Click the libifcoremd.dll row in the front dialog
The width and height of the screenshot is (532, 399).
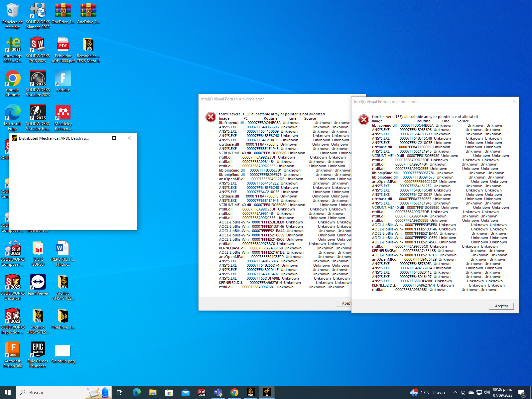pos(438,125)
